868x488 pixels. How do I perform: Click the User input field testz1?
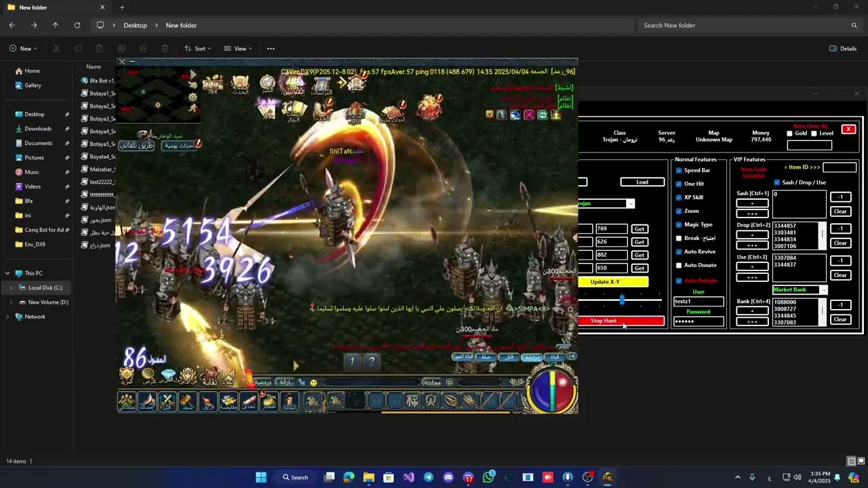click(698, 301)
